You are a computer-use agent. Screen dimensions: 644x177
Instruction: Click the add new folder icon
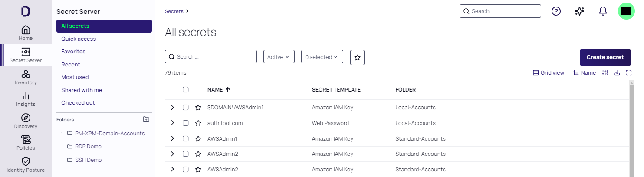tap(146, 119)
